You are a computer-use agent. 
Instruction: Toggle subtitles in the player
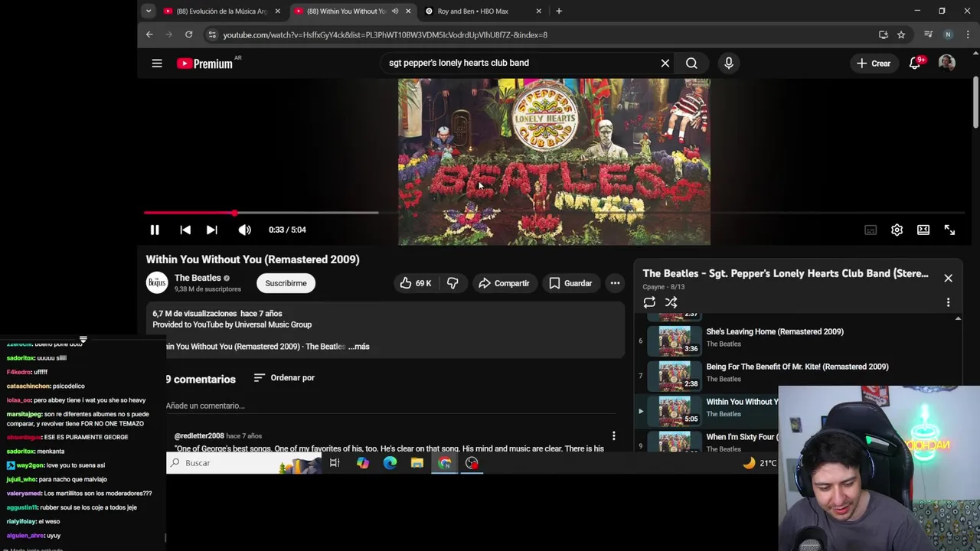tap(871, 230)
